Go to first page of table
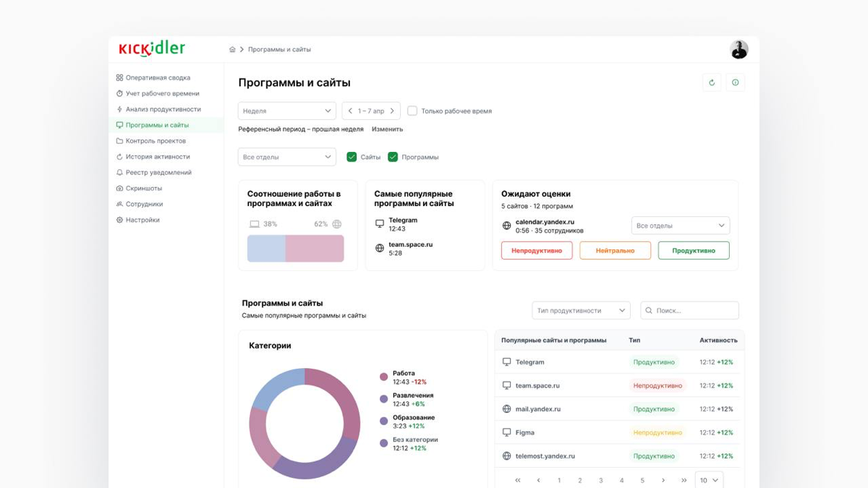Viewport: 868px width, 488px height. tap(517, 480)
